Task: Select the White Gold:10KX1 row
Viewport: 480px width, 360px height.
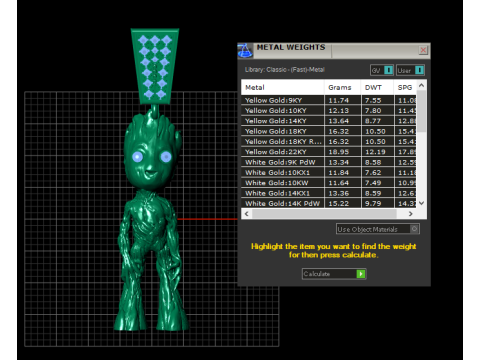Action: (328, 172)
